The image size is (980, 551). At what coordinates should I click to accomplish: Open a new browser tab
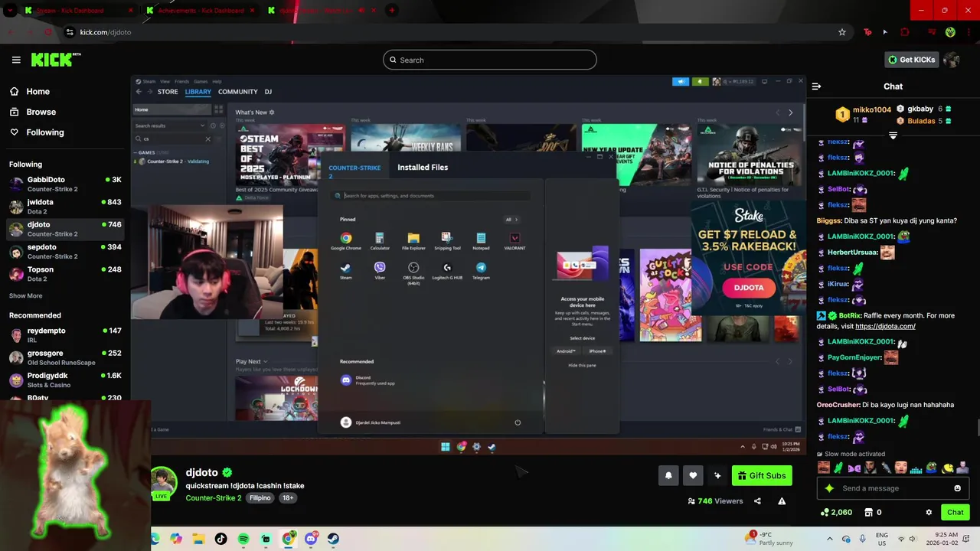tap(392, 10)
